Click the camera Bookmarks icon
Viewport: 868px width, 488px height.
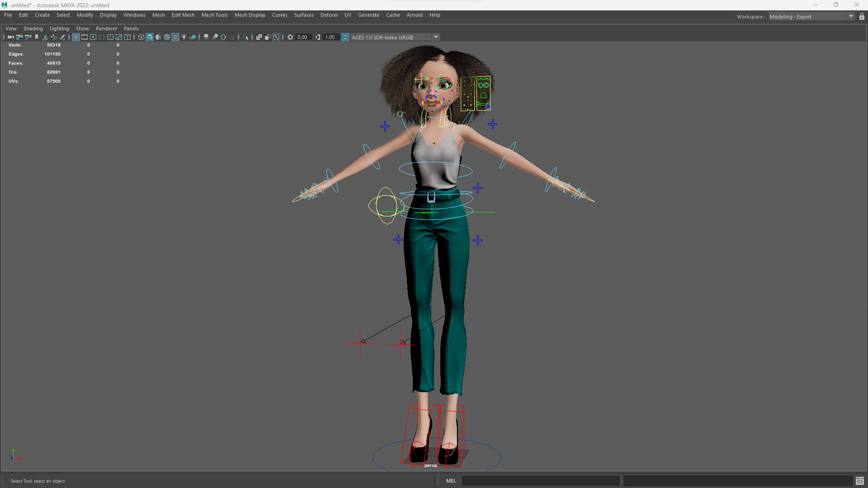[x=37, y=37]
